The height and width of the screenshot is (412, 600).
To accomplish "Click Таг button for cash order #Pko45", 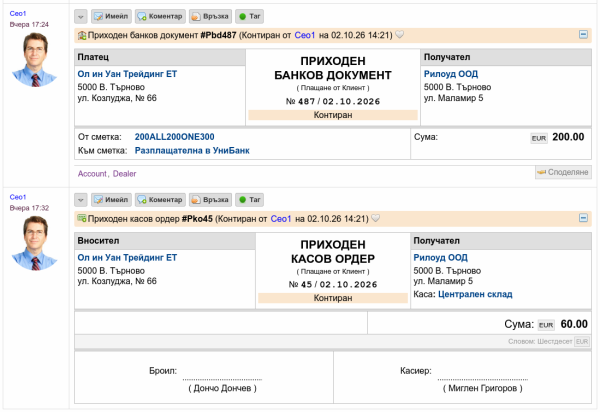I will 249,200.
